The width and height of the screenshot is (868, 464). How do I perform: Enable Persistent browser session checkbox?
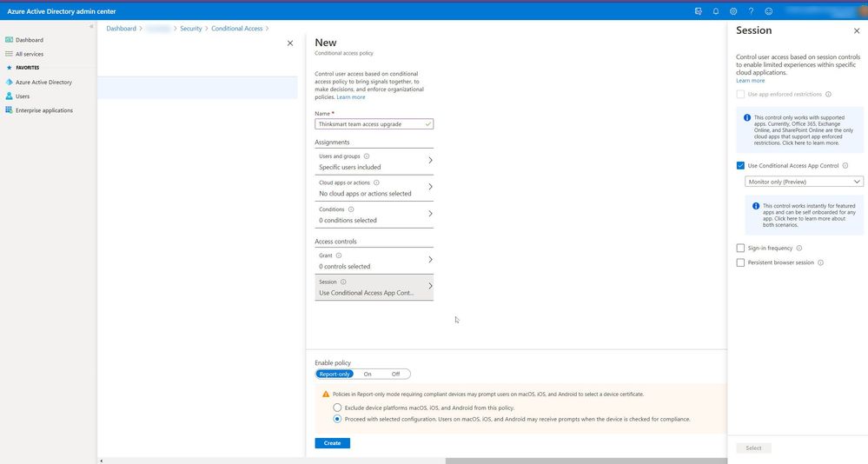pyautogui.click(x=740, y=262)
